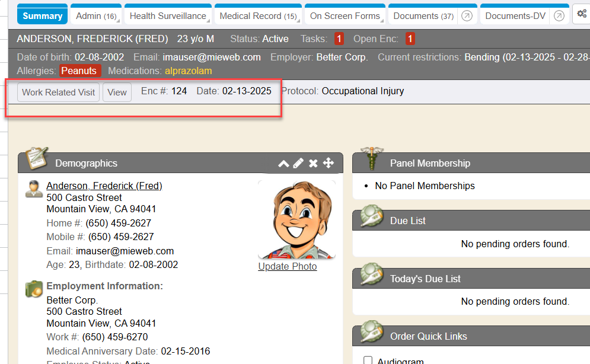
Task: Click the pencil edit icon in Demographics header
Action: click(298, 163)
